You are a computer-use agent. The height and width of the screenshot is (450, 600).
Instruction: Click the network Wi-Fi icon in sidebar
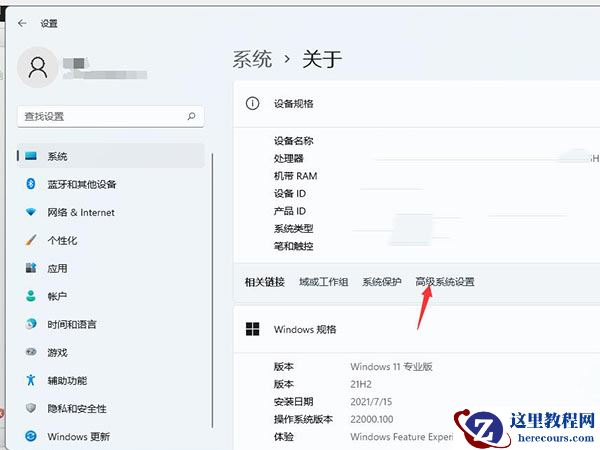pyautogui.click(x=31, y=212)
